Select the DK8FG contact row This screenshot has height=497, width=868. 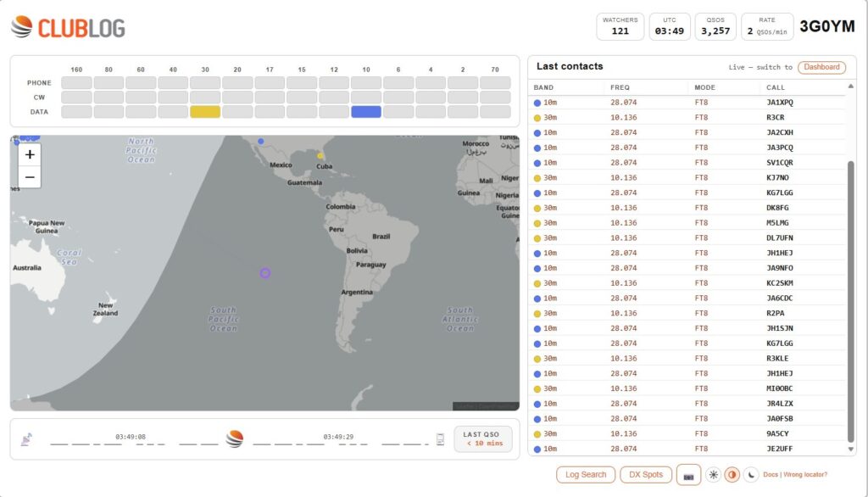pyautogui.click(x=687, y=208)
